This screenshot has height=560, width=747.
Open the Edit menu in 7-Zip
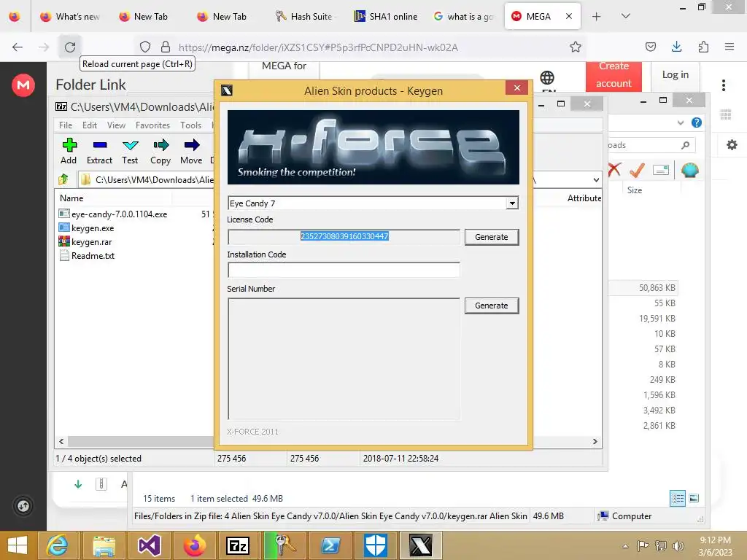click(90, 125)
